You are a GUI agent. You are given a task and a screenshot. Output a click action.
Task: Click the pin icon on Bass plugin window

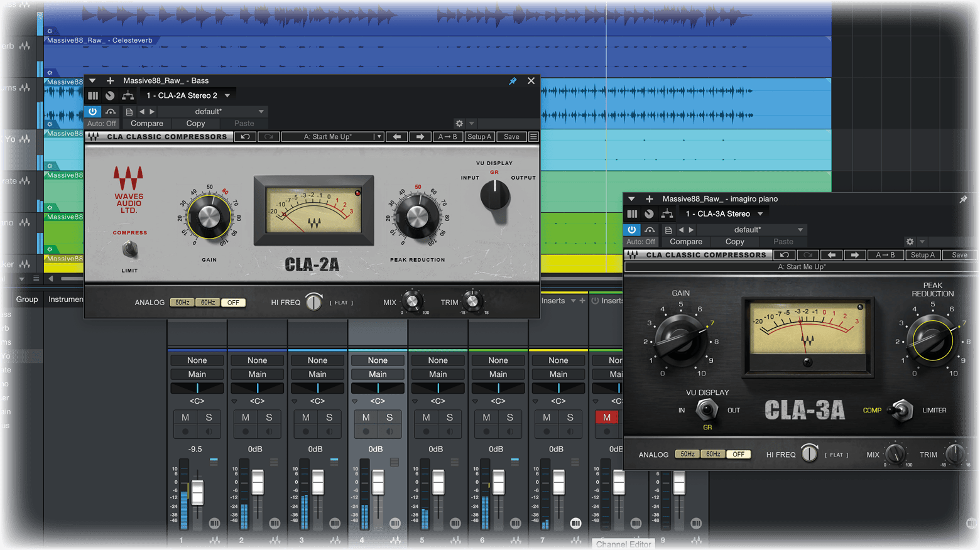(513, 81)
